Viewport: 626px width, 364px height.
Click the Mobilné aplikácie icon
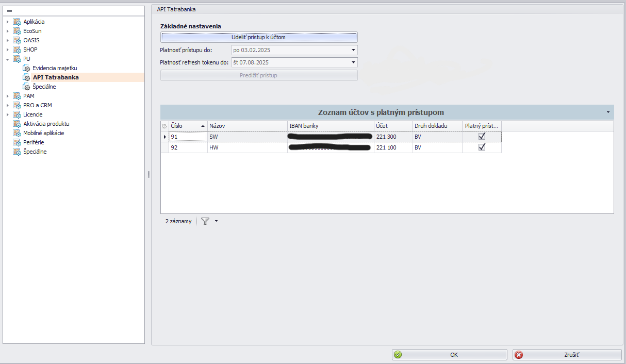pyautogui.click(x=17, y=133)
